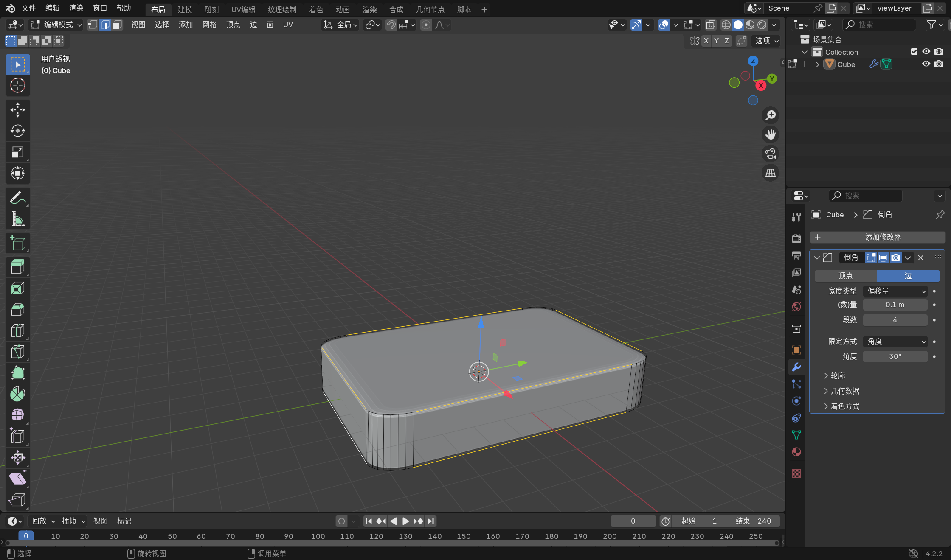Click the 段数 value field
The height and width of the screenshot is (560, 951).
point(895,320)
